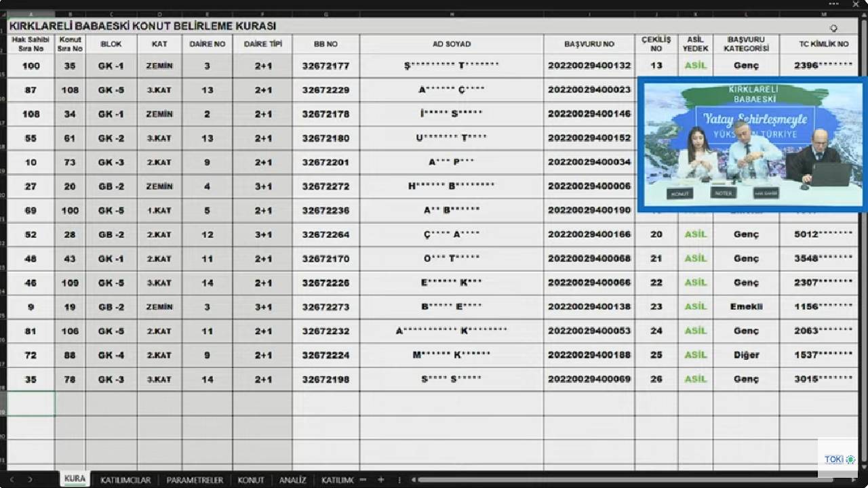Click the AD SOYAD header cell

pos(451,44)
